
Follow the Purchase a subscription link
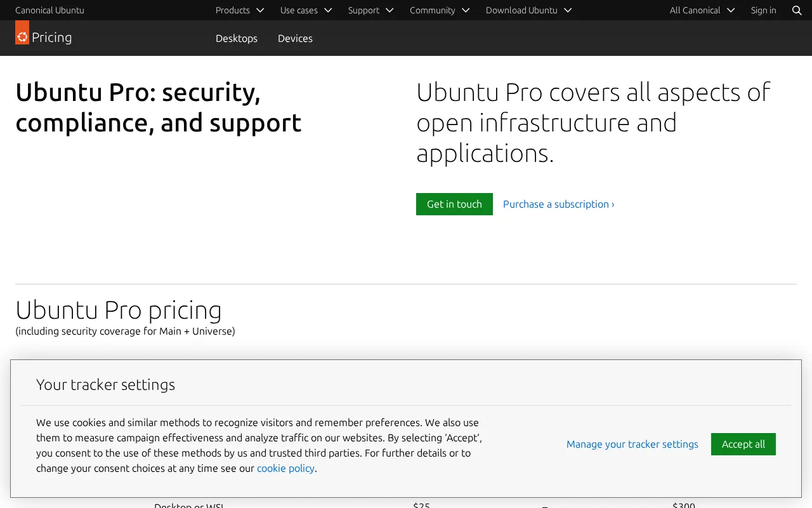point(559,204)
